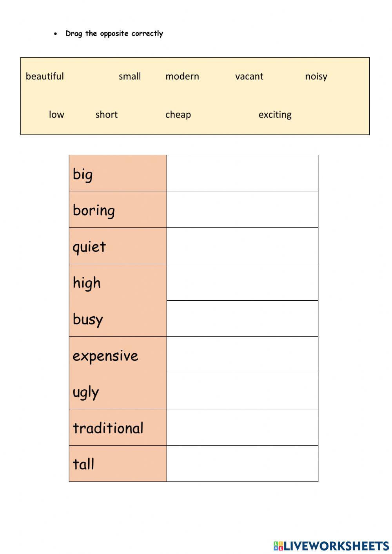Select the answer cell next to 'traditional'

pyautogui.click(x=242, y=427)
